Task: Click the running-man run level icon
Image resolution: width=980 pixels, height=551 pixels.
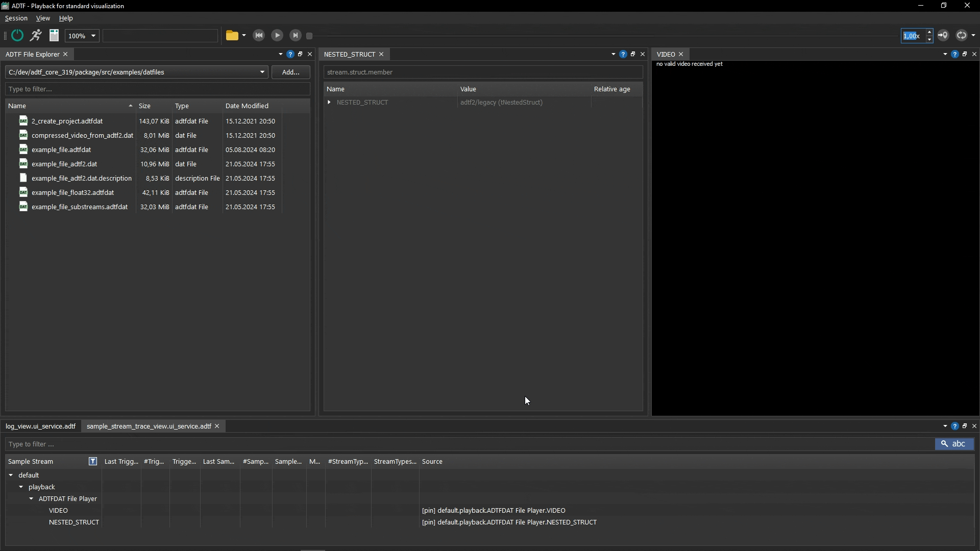Action: coord(36,35)
